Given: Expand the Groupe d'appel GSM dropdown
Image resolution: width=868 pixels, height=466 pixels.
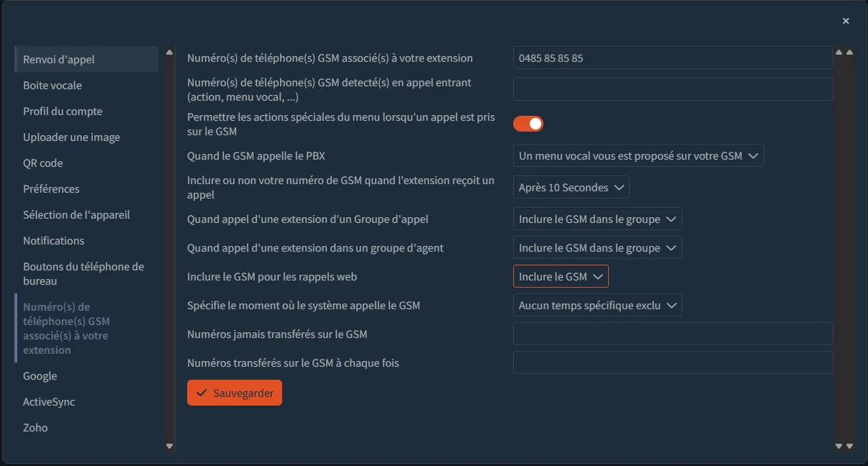Looking at the screenshot, I should coord(597,219).
